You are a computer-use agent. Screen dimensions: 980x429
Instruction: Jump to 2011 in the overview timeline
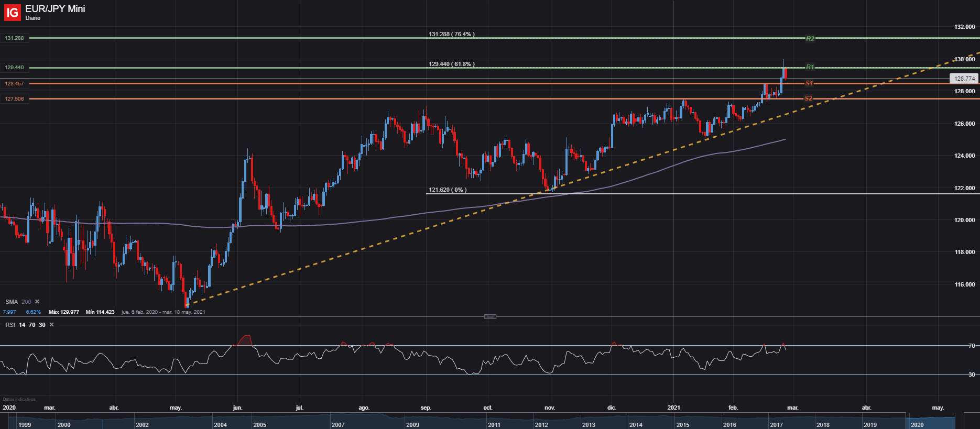point(494,425)
